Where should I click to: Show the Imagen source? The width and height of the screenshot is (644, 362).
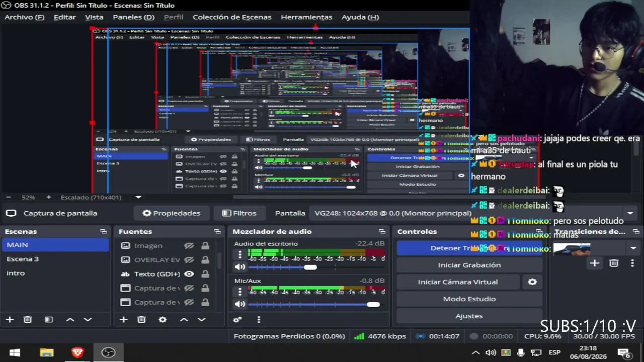[x=189, y=246]
